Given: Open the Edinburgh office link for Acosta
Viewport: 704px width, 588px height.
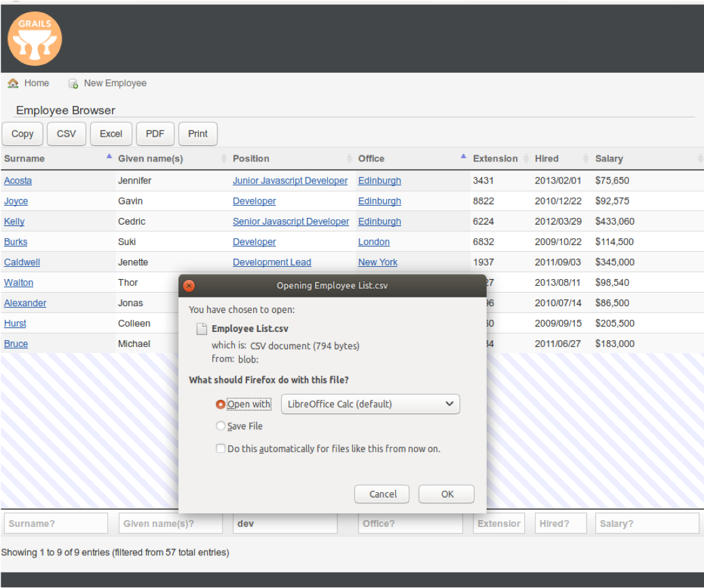Looking at the screenshot, I should point(379,180).
